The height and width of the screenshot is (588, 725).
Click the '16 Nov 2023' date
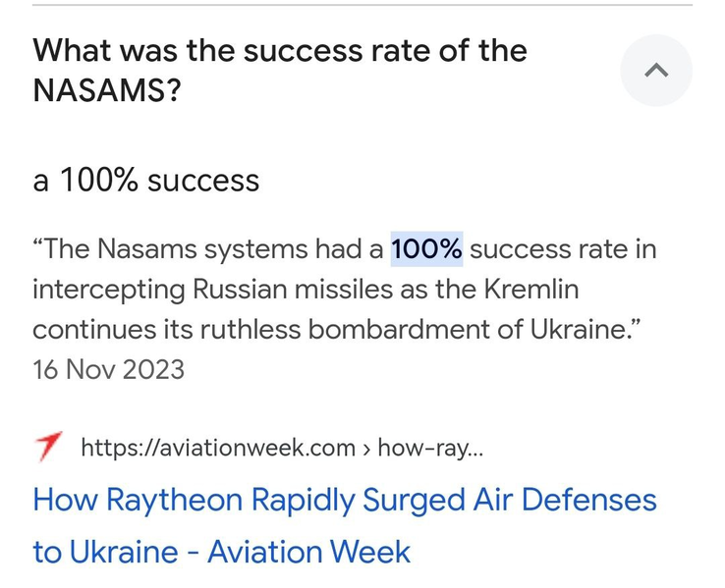108,369
